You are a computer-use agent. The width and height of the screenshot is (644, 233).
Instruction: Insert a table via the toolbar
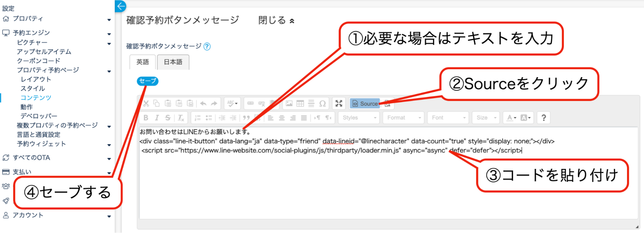300,103
